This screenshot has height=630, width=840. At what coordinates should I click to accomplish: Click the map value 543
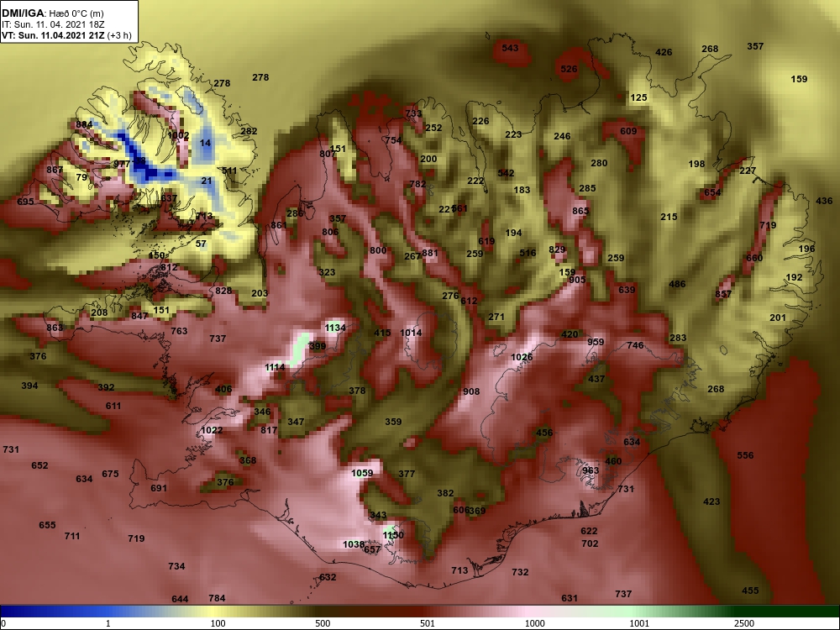pyautogui.click(x=510, y=48)
